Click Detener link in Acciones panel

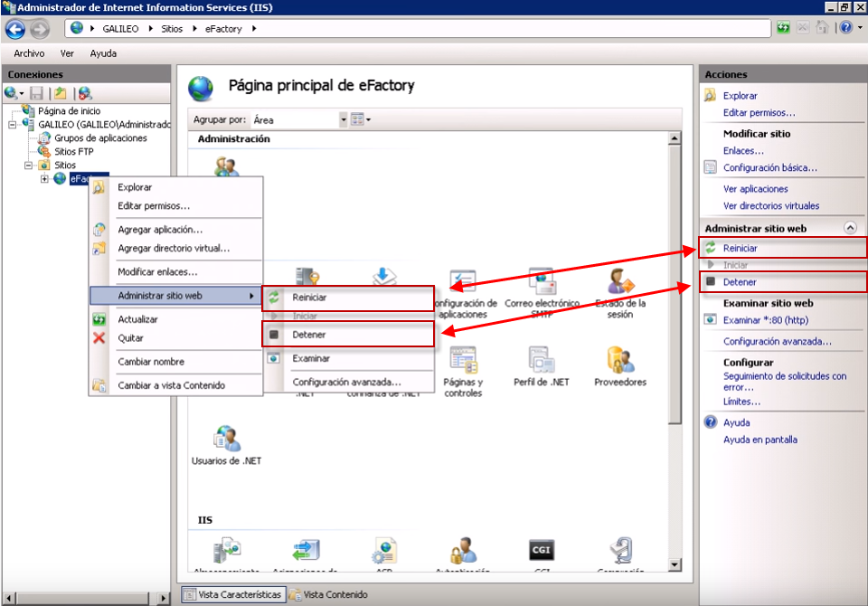click(740, 282)
